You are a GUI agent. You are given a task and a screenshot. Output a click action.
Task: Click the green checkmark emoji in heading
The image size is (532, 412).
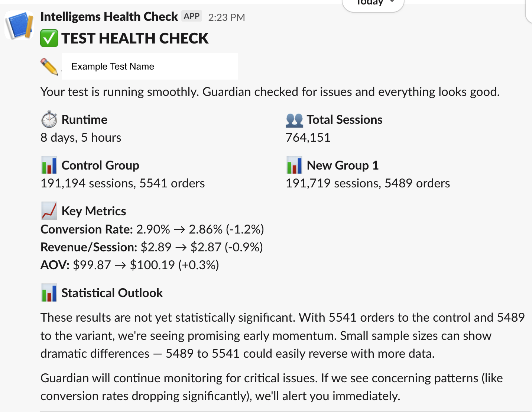[x=49, y=38]
